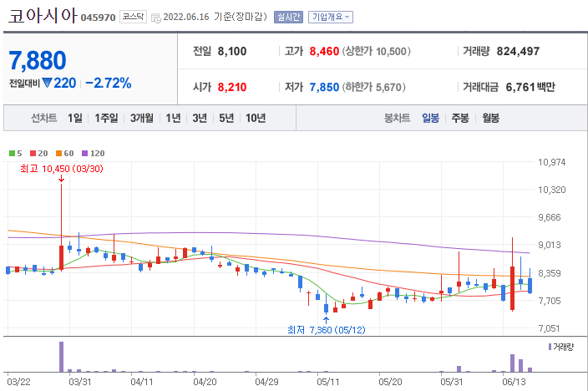The image size is (588, 391).
Task: Switch to the 월봉 candlestick chart
Action: click(490, 118)
